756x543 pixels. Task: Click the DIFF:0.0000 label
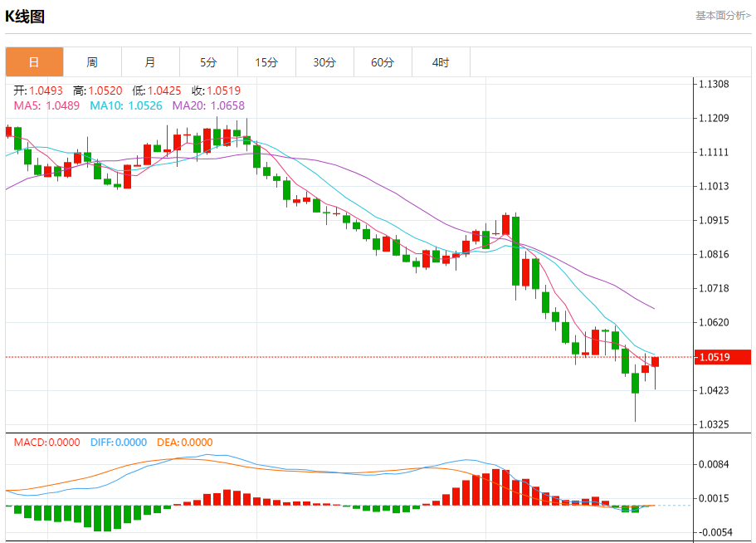click(119, 443)
